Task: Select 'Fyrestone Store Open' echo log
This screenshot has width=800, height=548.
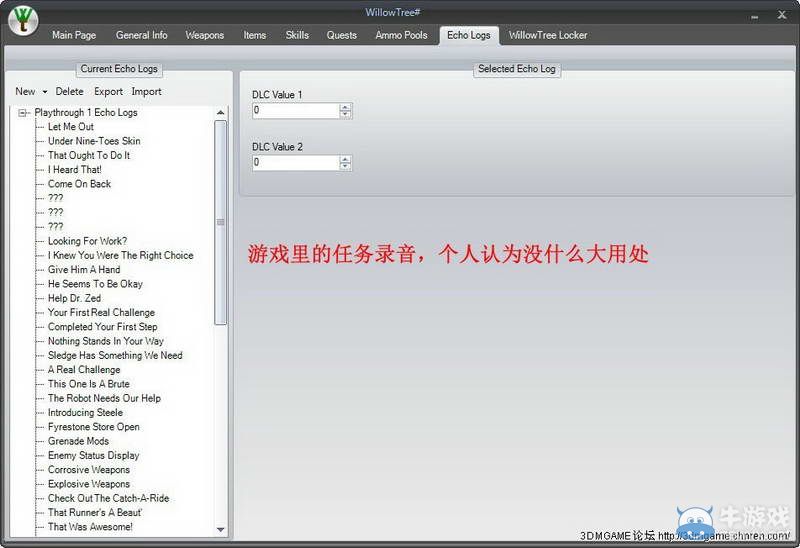Action: tap(94, 427)
